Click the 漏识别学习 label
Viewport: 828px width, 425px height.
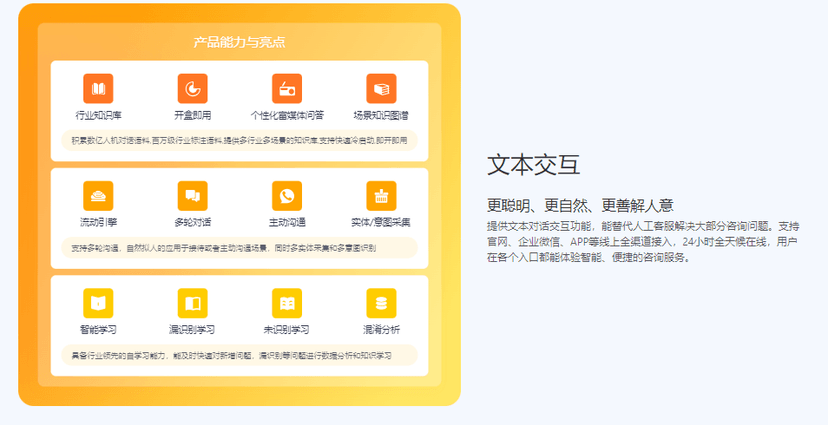coord(192,329)
